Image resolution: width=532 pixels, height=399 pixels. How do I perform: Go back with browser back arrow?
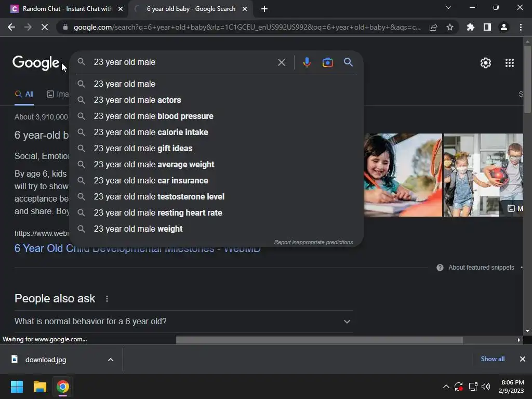tap(11, 27)
